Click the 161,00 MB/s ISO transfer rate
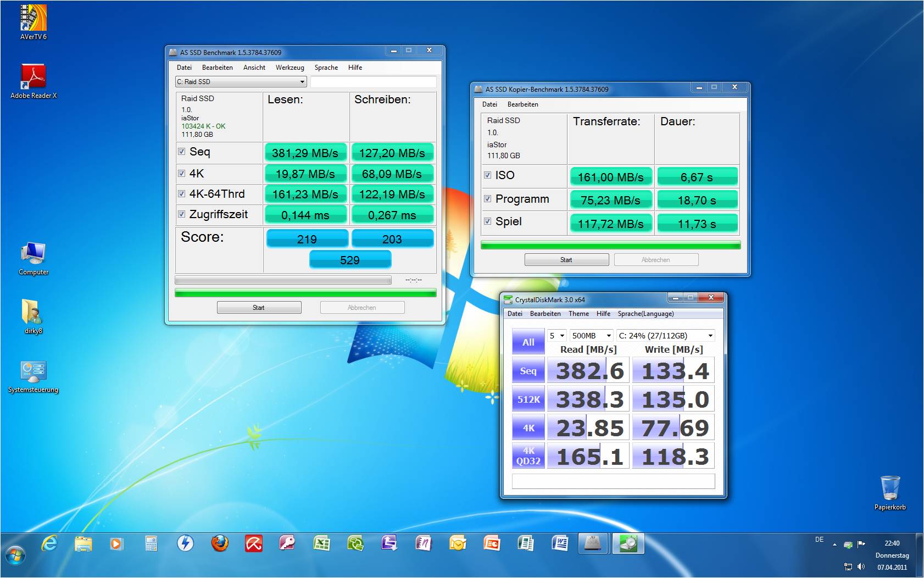This screenshot has height=578, width=924. pyautogui.click(x=611, y=177)
